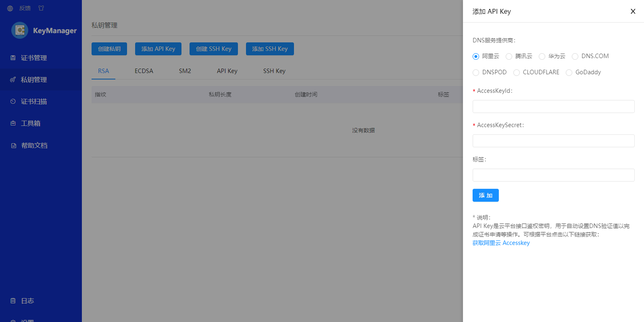Screen dimensions: 644x322
Task: Click the 标签 column header
Action: coord(443,95)
